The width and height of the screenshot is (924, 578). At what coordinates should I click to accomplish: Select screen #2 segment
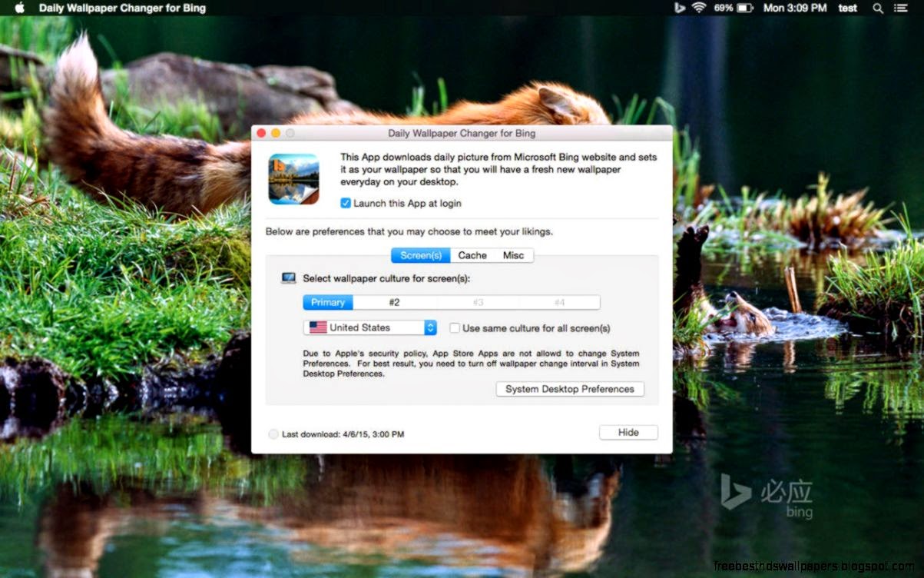pyautogui.click(x=394, y=303)
